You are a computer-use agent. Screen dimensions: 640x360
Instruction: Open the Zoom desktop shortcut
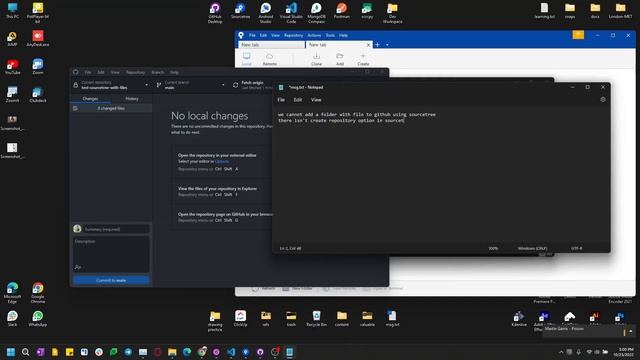click(38, 67)
